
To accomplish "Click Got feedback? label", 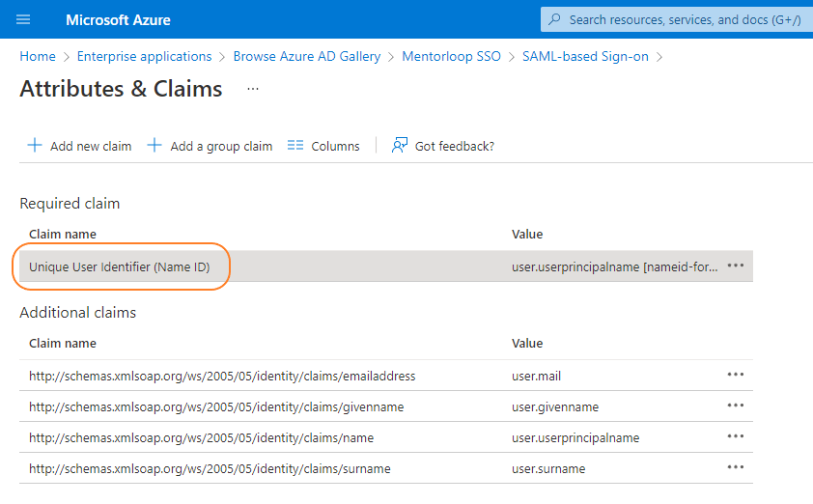I will click(455, 146).
